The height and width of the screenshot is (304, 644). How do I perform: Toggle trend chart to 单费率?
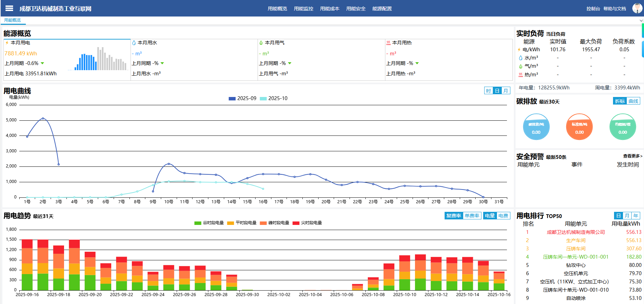click(472, 216)
